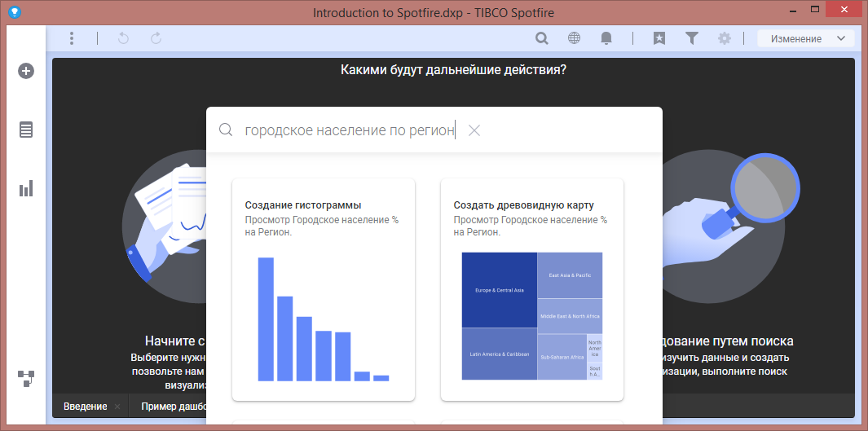This screenshot has height=431, width=868.
Task: Open the three-dot main menu
Action: (72, 38)
